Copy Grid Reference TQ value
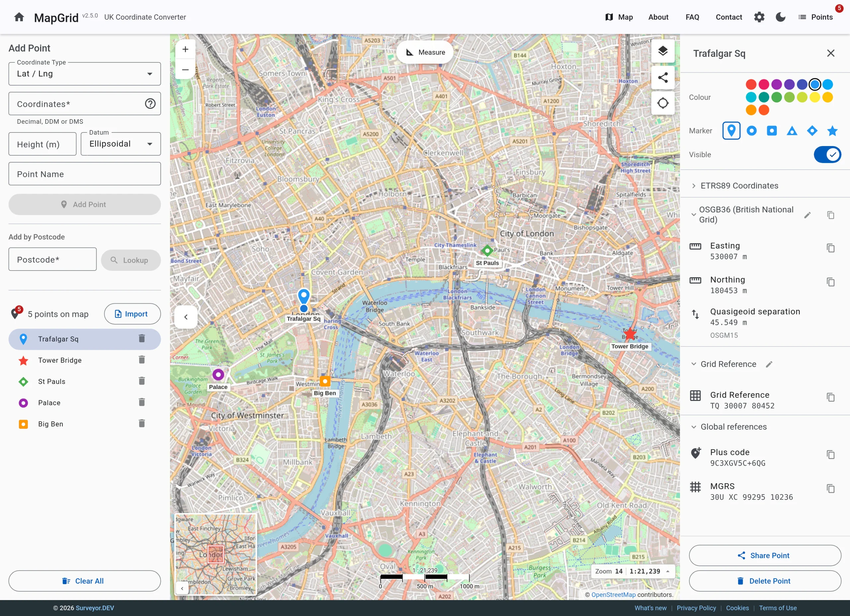850x616 pixels. tap(830, 397)
